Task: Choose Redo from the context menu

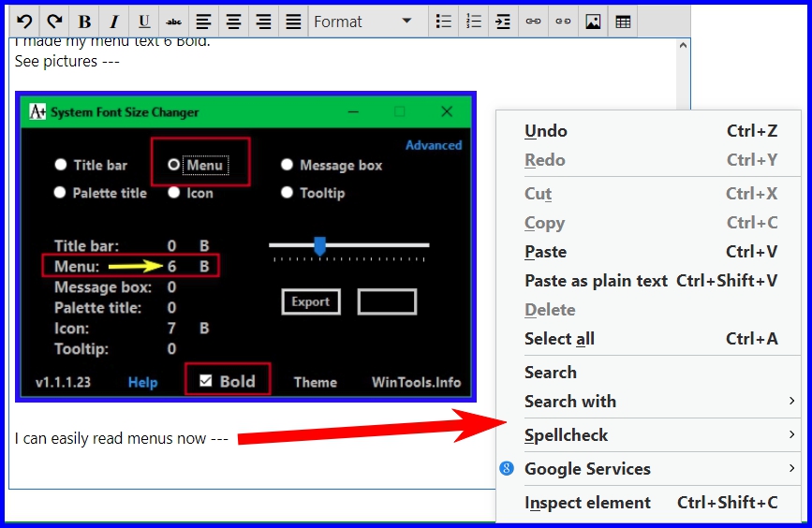Action: [648, 160]
